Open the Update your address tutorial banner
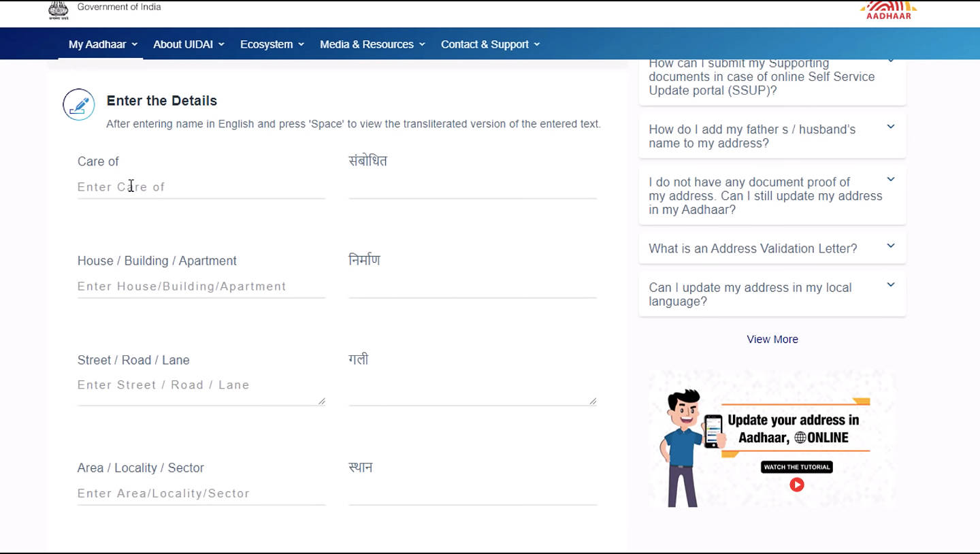Viewport: 980px width, 554px height. 772,439
